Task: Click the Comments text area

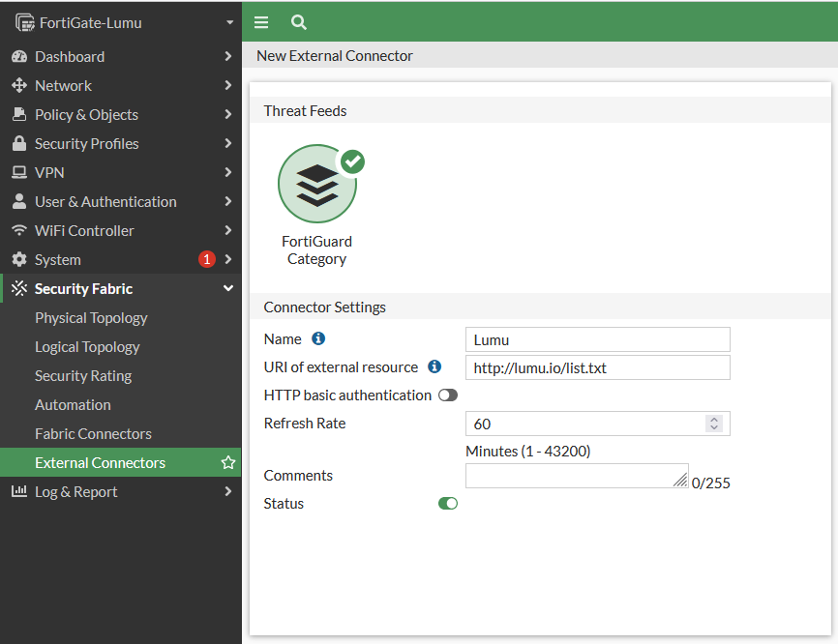Action: click(576, 476)
